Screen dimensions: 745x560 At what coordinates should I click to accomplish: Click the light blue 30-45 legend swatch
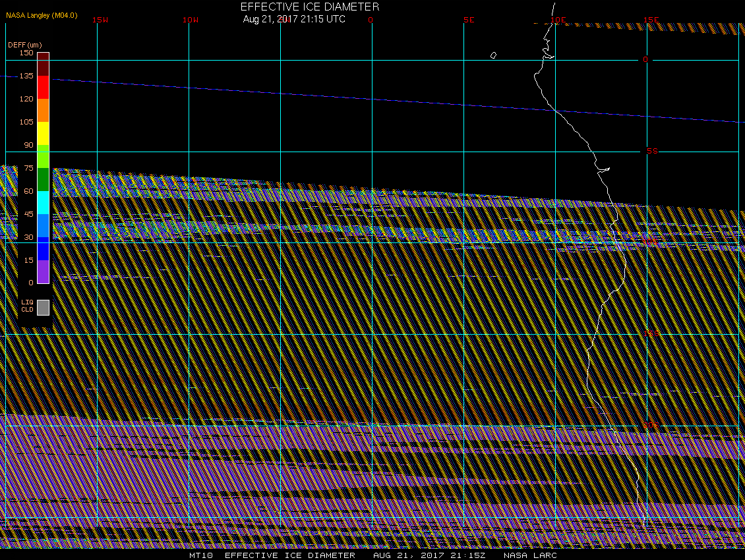(44, 225)
